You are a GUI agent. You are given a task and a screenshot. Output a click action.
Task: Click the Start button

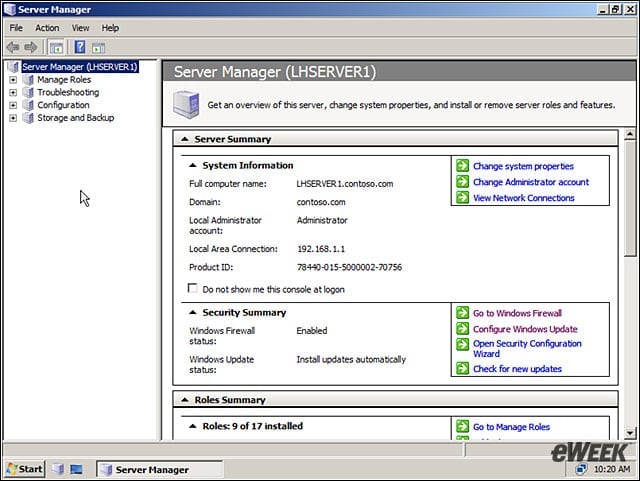pyautogui.click(x=24, y=469)
